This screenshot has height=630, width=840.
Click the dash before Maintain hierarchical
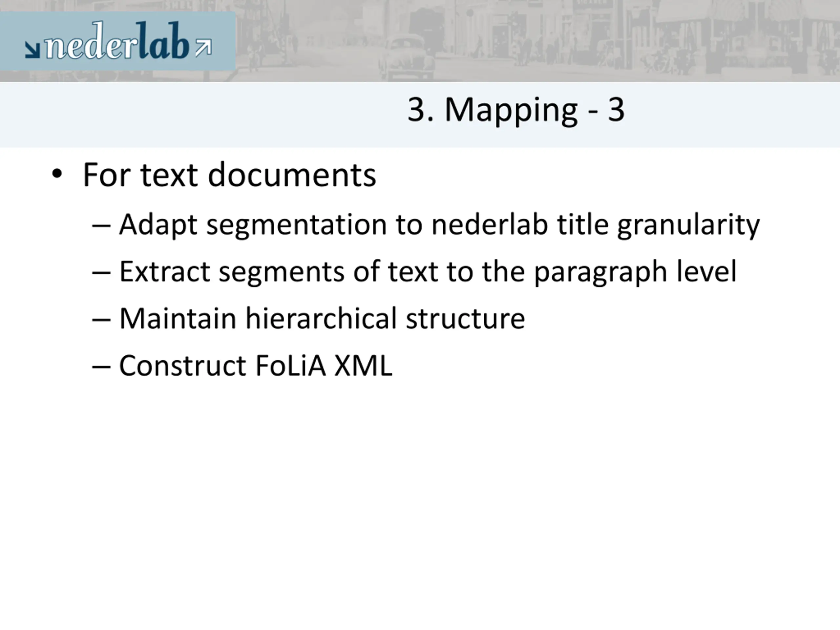[101, 320]
